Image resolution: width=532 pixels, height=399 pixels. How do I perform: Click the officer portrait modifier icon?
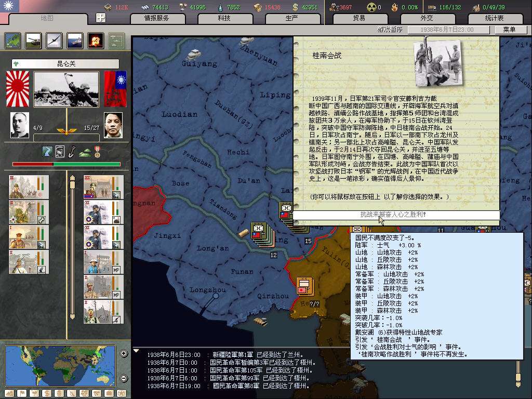[x=60, y=151]
